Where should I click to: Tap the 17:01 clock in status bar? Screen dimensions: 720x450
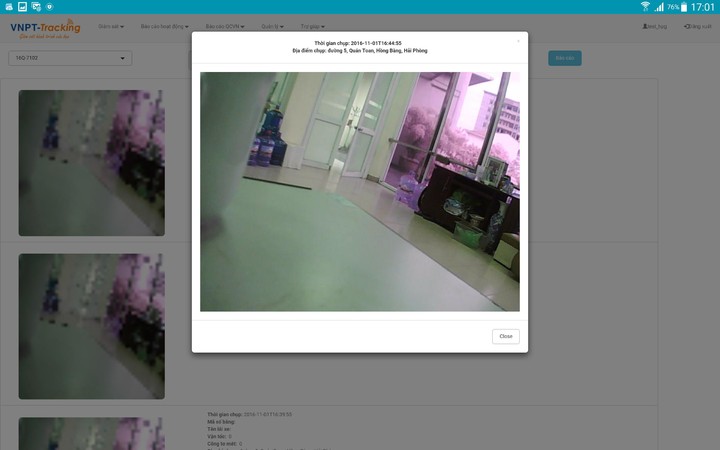pos(703,7)
